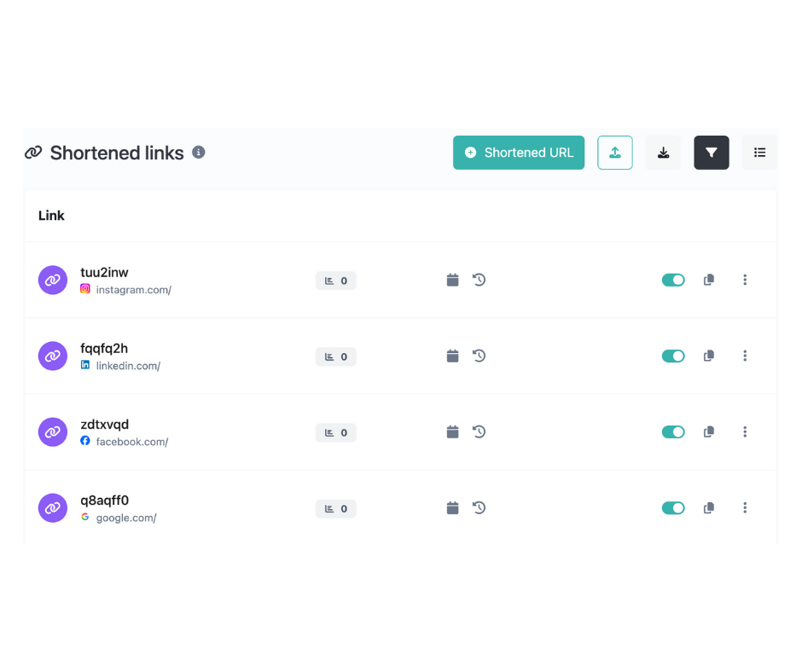Switch off the q8aqff0 link toggle
The image size is (802, 672).
pyautogui.click(x=673, y=508)
